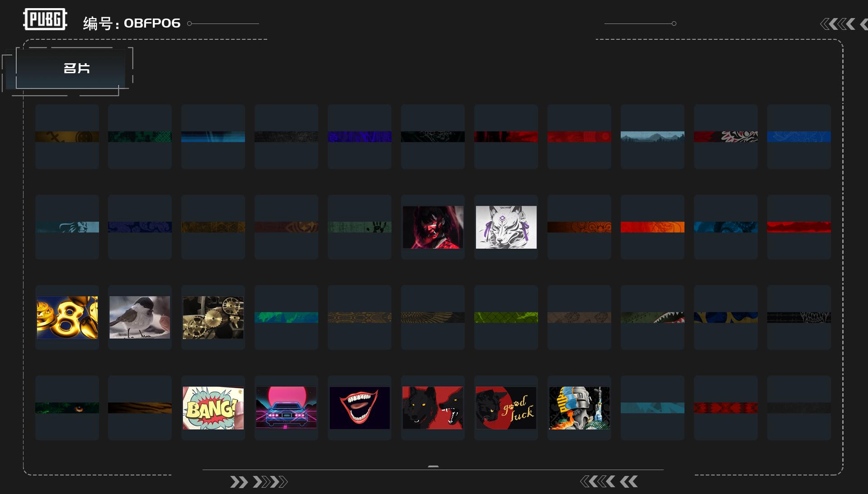The width and height of the screenshot is (868, 494).
Task: Choose the joker smile mouth card
Action: (359, 408)
